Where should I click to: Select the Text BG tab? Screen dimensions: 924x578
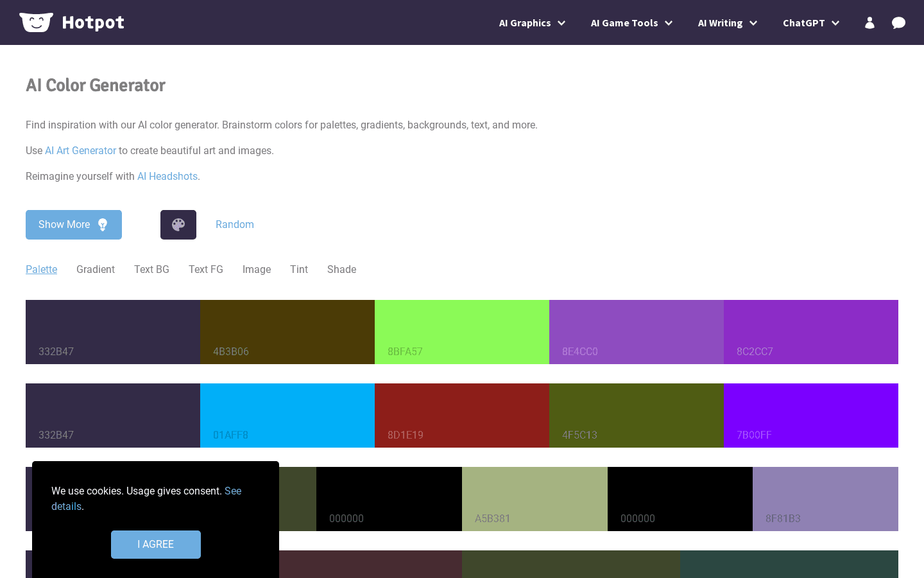tap(151, 269)
